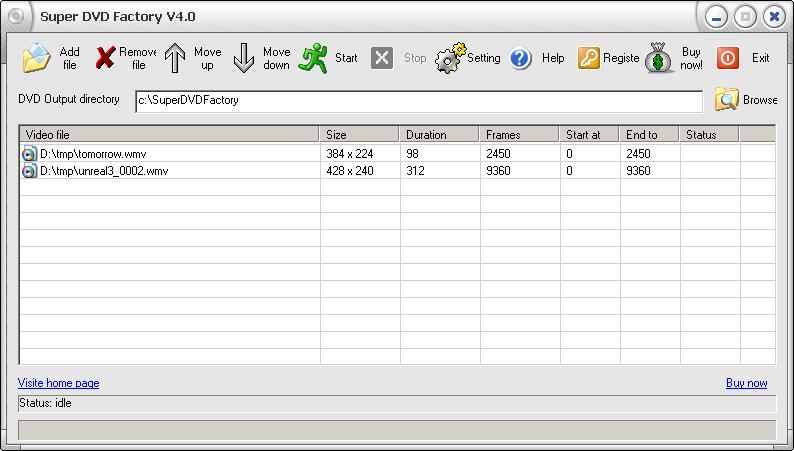Image resolution: width=794 pixels, height=451 pixels.
Task: Click the Start at column header
Action: pyautogui.click(x=589, y=135)
